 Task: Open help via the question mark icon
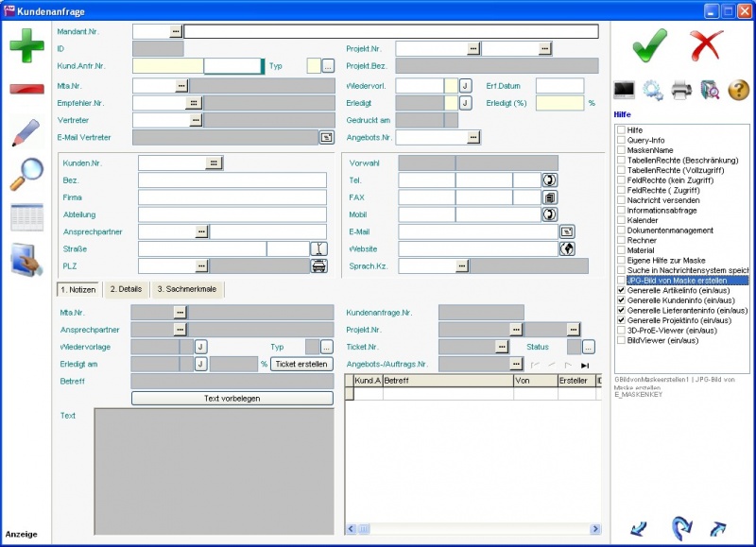pyautogui.click(x=739, y=91)
